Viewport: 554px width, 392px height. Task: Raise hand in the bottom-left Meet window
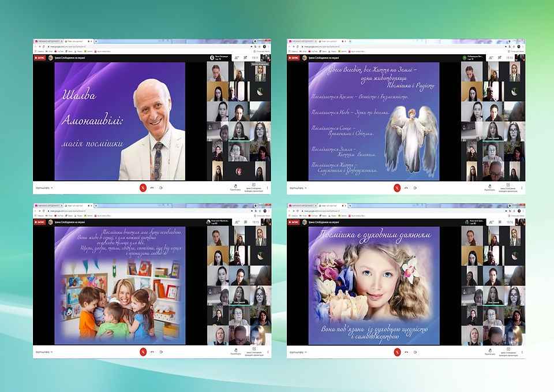coord(235,352)
